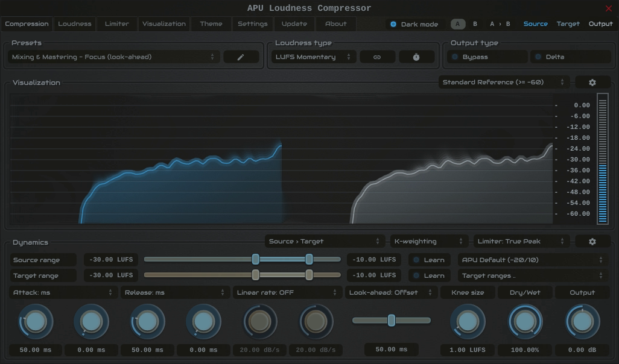Toggle Learn for Target range

[x=430, y=275]
